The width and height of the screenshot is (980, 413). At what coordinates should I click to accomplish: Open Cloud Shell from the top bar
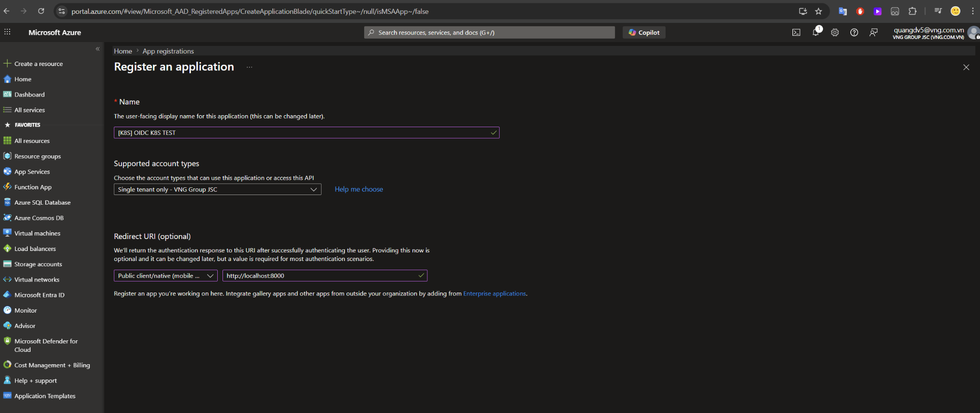tap(796, 33)
